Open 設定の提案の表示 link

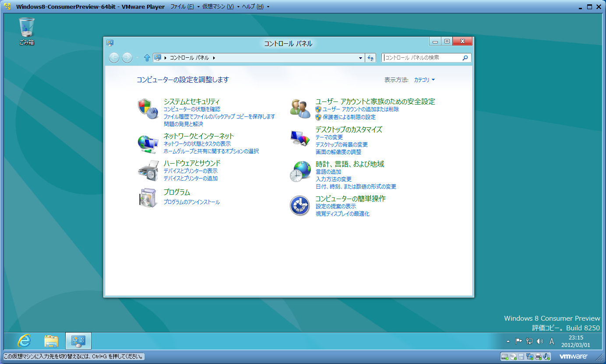tap(336, 206)
